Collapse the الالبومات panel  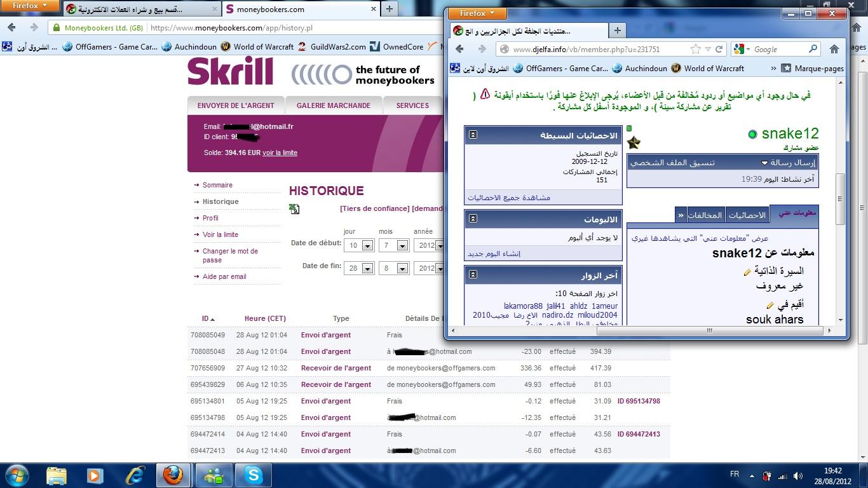(x=473, y=219)
